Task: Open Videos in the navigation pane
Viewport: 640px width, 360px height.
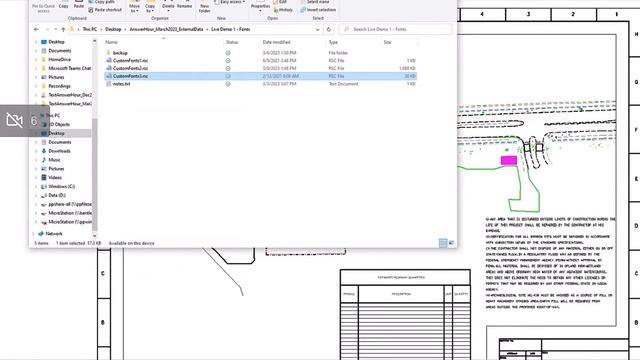Action: tap(55, 178)
